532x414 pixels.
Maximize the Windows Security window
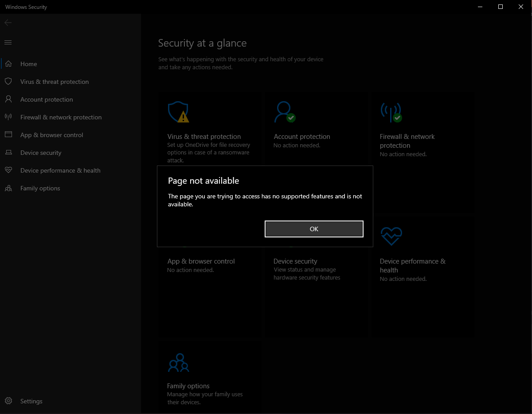click(501, 7)
